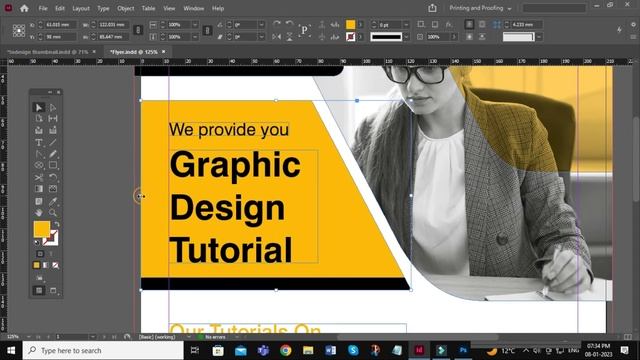The height and width of the screenshot is (360, 640).
Task: Open the Layout menu
Action: (x=81, y=8)
